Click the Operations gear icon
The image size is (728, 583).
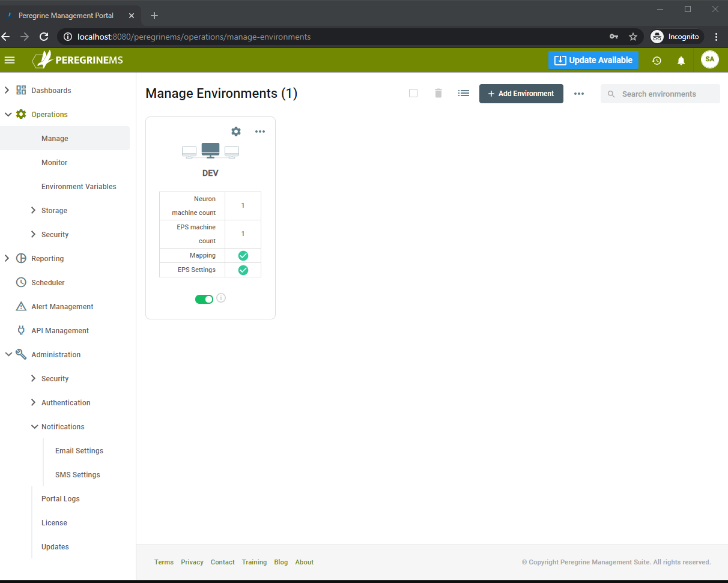tap(21, 114)
